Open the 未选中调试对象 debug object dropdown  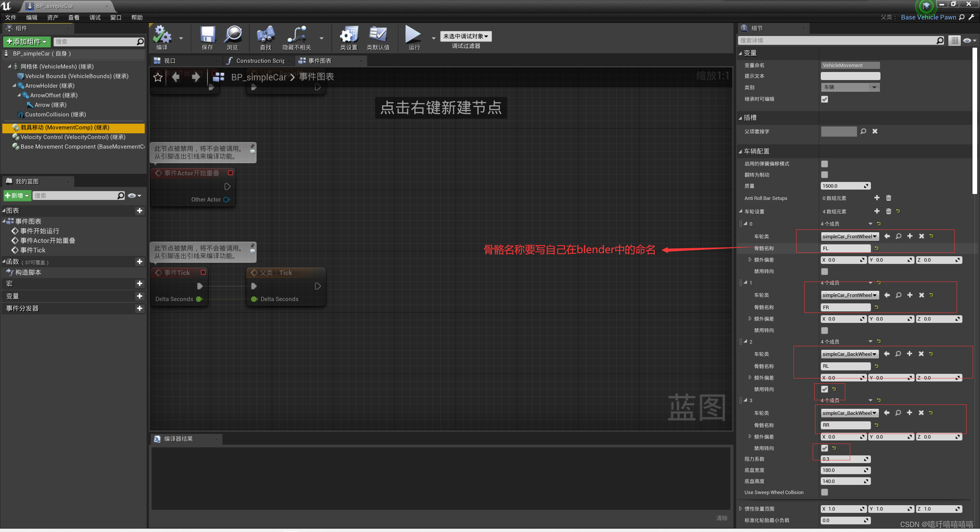coord(465,36)
